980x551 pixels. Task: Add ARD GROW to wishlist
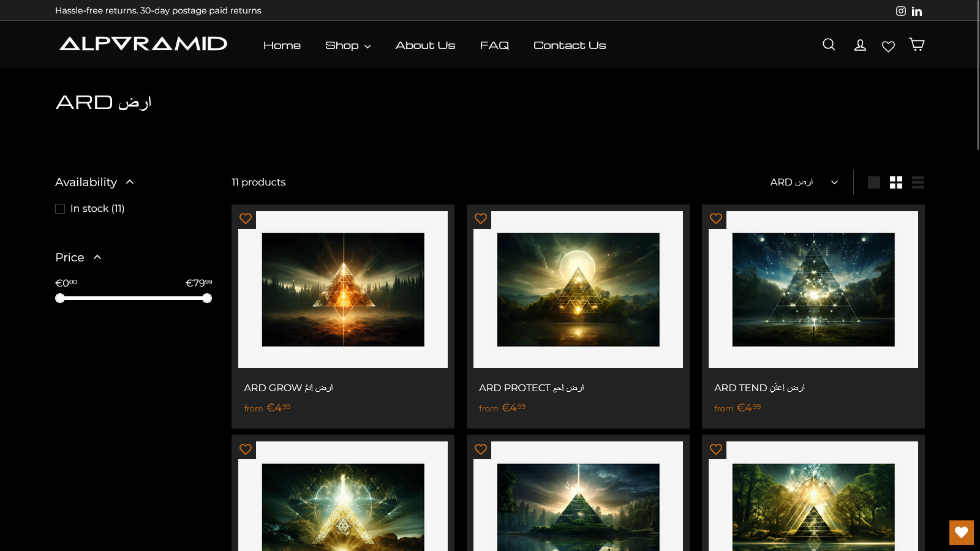(246, 219)
